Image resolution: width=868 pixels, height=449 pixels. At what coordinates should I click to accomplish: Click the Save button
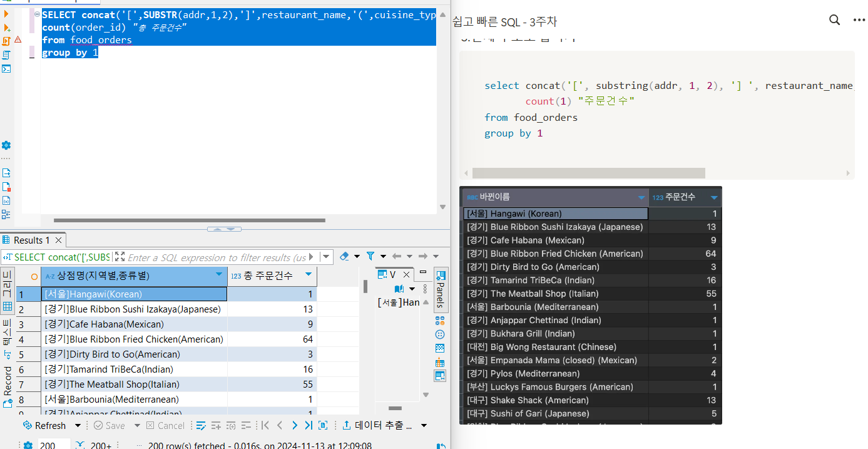tap(109, 425)
